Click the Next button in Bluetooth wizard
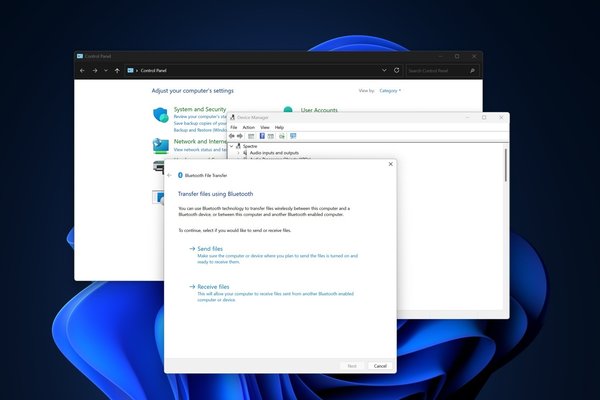 pyautogui.click(x=352, y=366)
